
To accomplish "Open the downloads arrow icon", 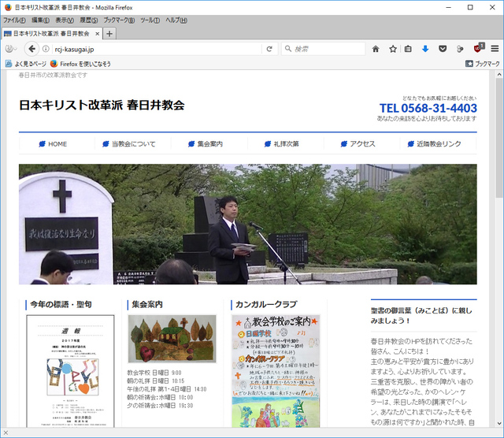I will (425, 49).
